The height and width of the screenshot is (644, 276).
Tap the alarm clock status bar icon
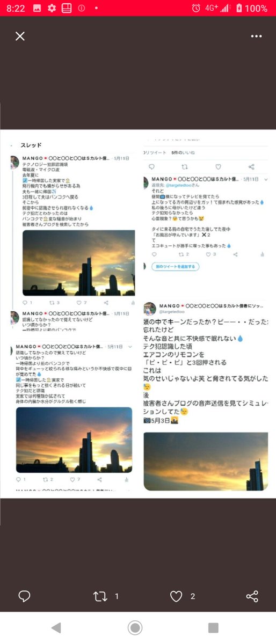coord(195,8)
